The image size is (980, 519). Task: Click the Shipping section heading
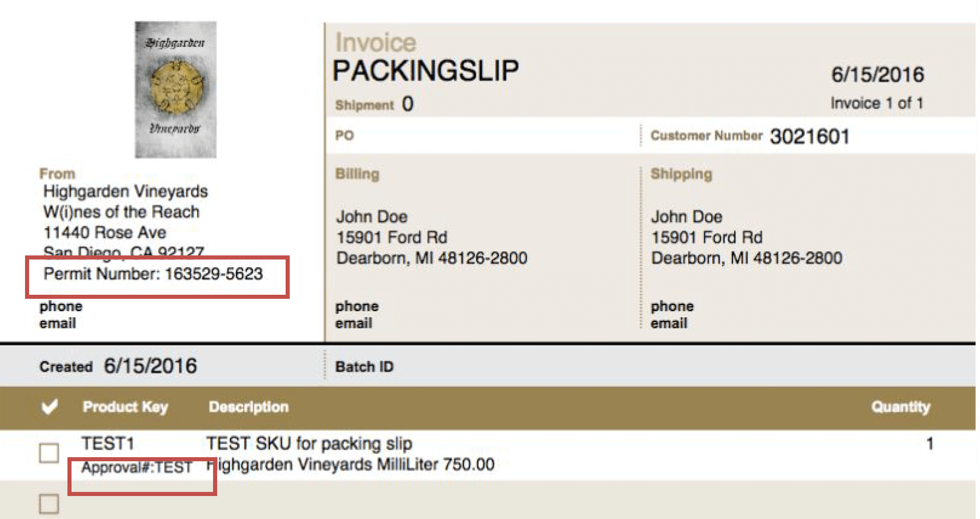click(681, 174)
